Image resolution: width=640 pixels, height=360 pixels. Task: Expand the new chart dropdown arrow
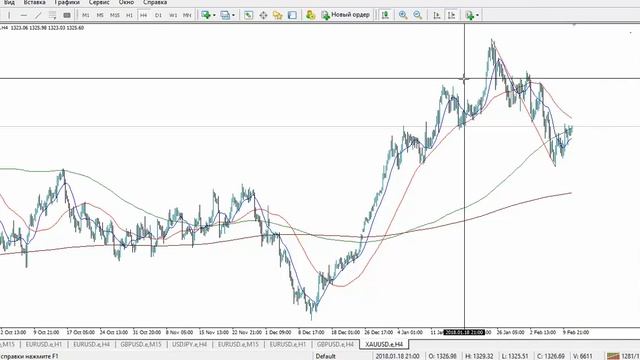pyautogui.click(x=214, y=16)
